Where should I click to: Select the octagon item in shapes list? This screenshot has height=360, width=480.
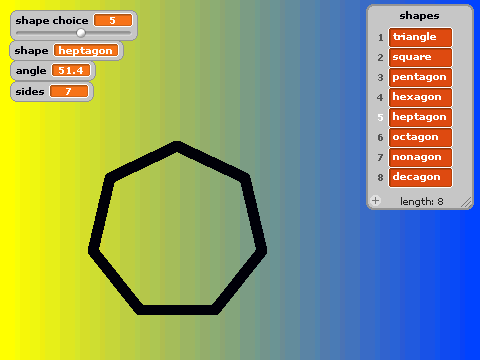(420, 137)
